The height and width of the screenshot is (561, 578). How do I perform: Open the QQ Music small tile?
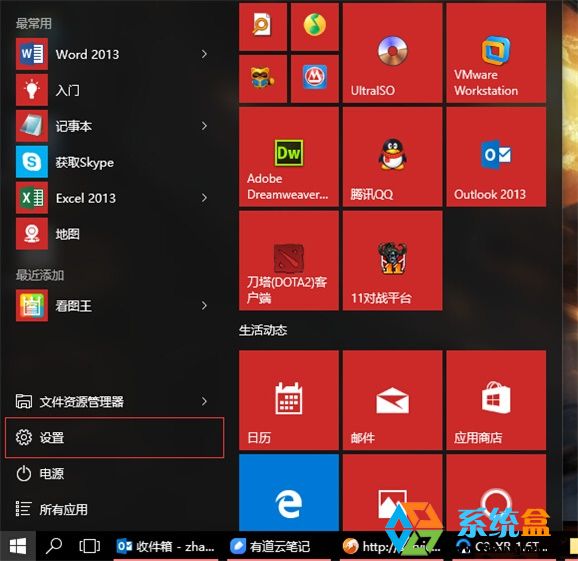pyautogui.click(x=314, y=26)
